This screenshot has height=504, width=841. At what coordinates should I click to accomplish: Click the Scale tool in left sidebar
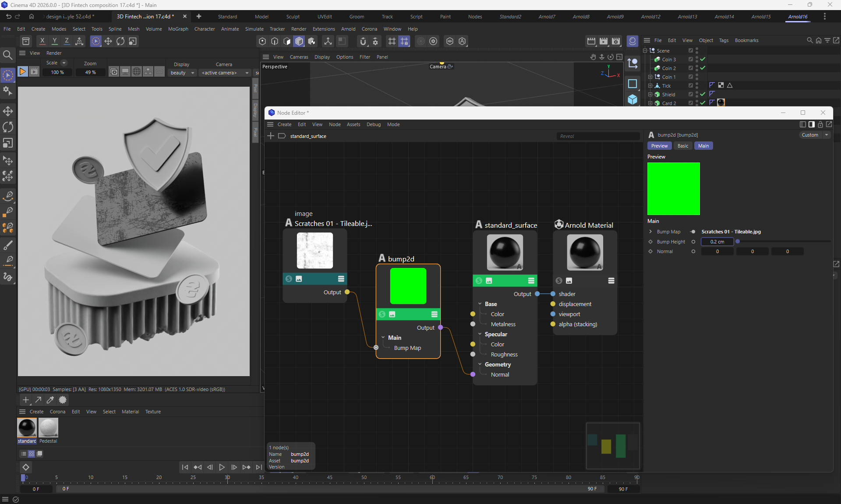pos(8,143)
